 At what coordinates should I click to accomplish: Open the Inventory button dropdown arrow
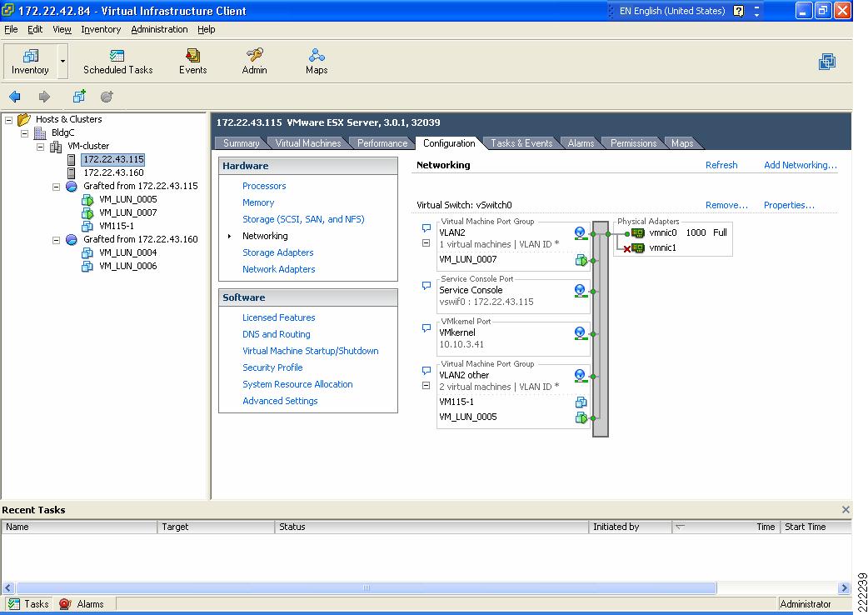[62, 62]
